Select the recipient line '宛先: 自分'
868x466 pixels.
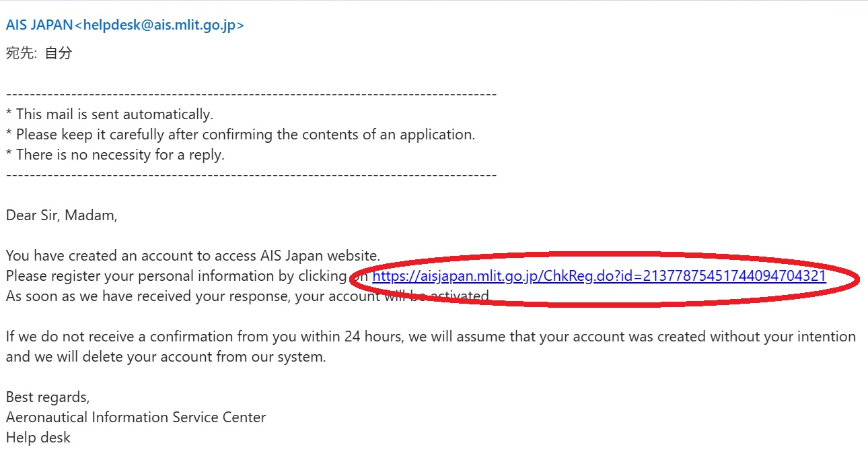coord(39,53)
